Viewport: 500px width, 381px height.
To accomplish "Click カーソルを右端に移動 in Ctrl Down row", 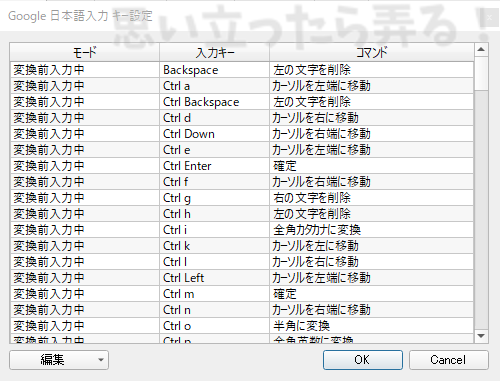I will tap(372, 134).
